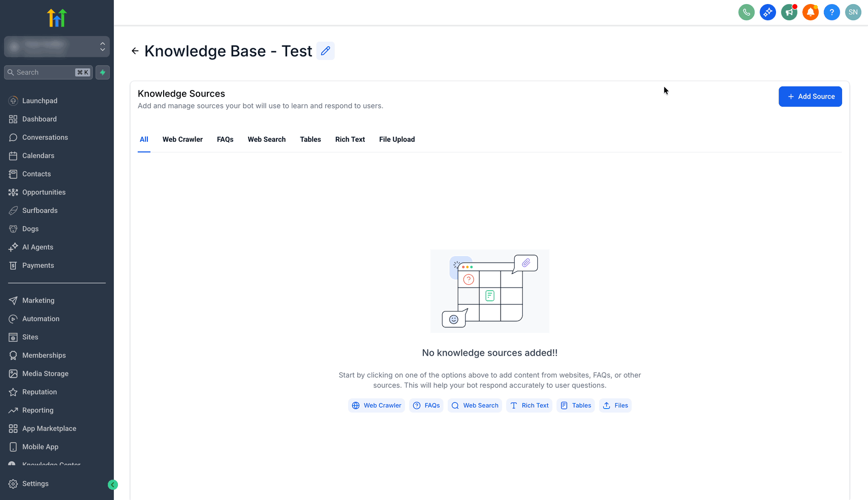Open the megaphone announcements icon
This screenshot has width=868, height=500.
coord(789,12)
